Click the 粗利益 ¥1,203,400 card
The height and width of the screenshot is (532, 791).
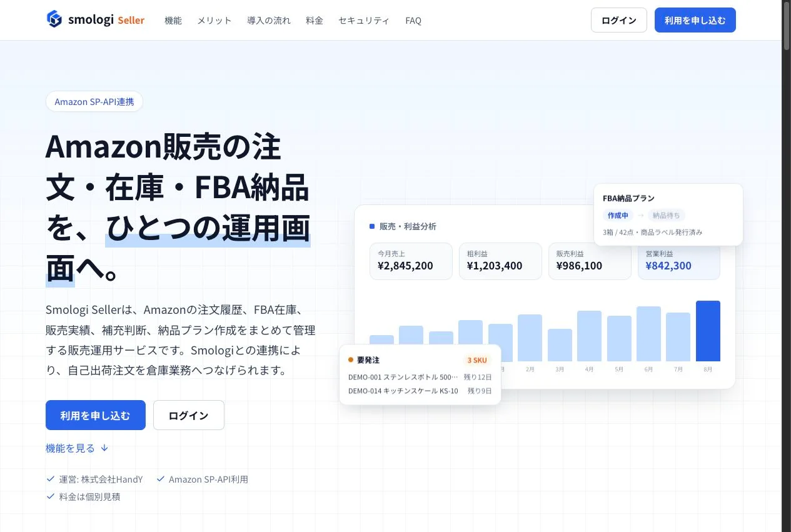pyautogui.click(x=500, y=261)
